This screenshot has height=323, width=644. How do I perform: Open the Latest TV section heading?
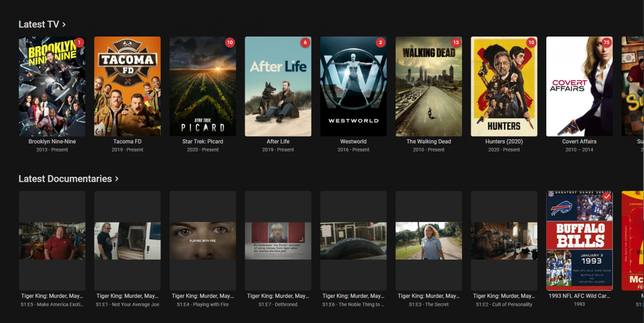[39, 24]
